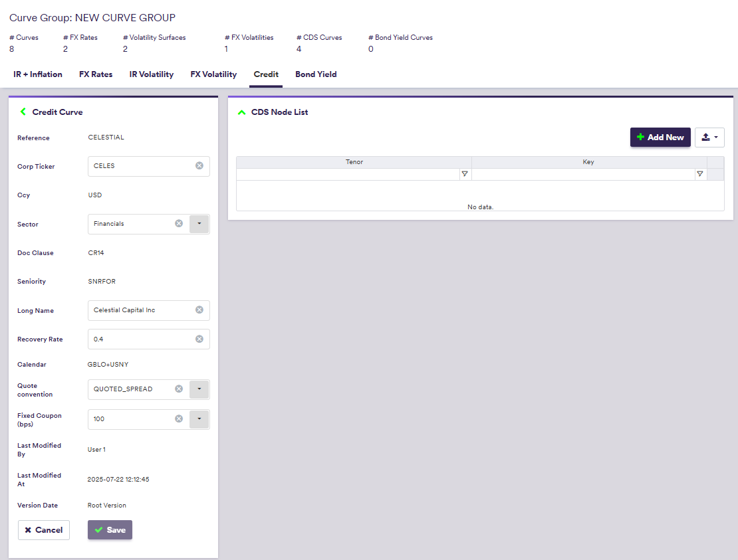
Task: Clear the Fixed Coupon value
Action: [179, 419]
